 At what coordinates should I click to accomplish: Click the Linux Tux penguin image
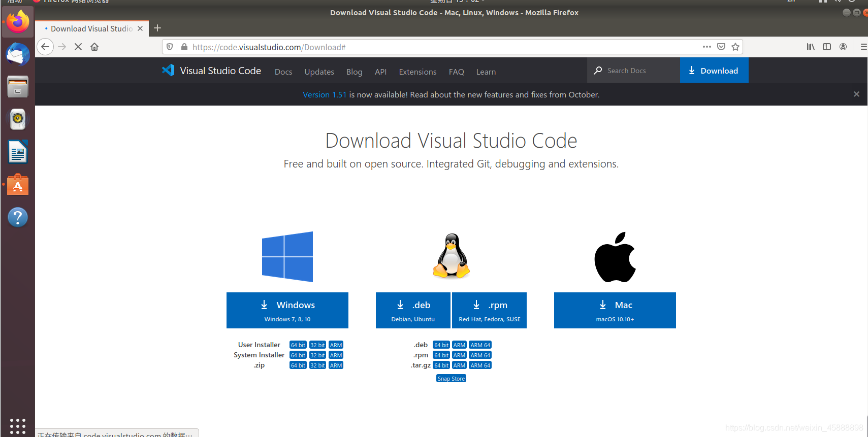point(451,256)
